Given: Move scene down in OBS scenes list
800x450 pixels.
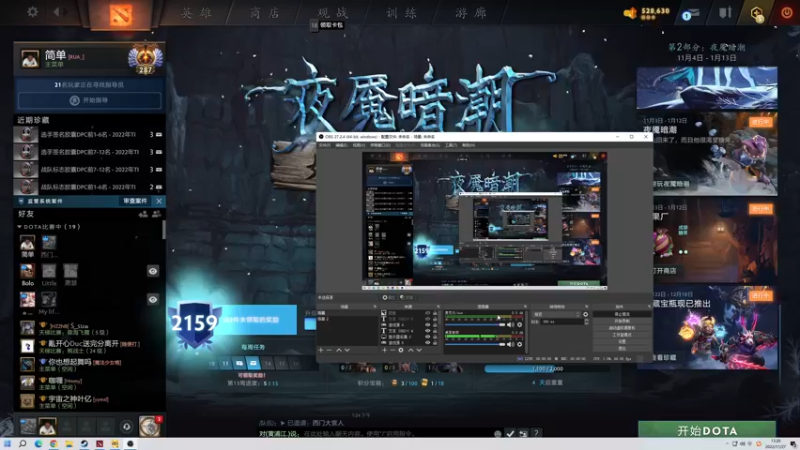Looking at the screenshot, I should pyautogui.click(x=347, y=350).
